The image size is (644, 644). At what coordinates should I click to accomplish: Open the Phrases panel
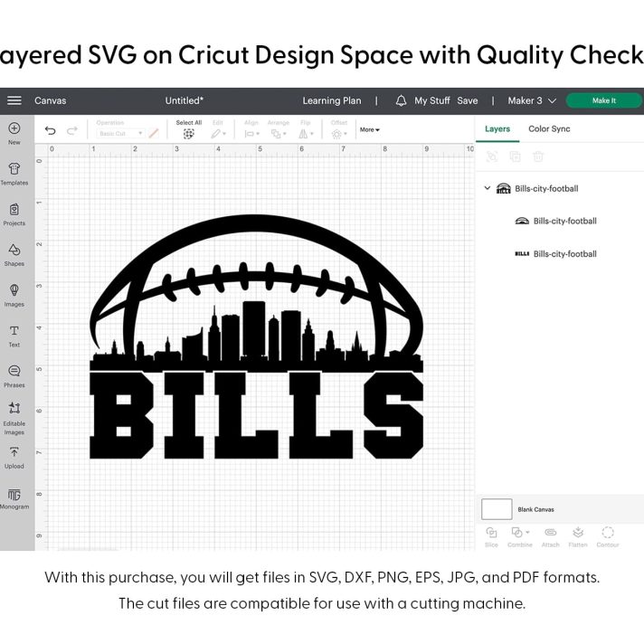tap(14, 376)
